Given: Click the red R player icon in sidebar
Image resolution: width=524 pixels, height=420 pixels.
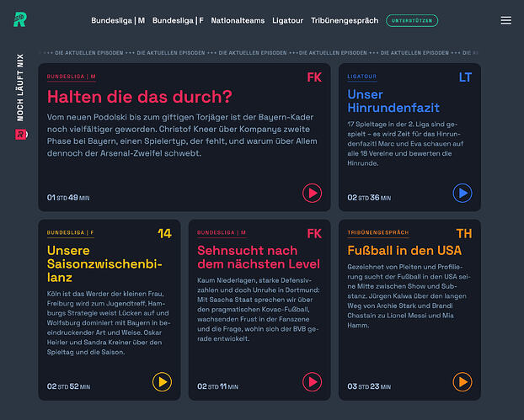Looking at the screenshot, I should (x=21, y=135).
